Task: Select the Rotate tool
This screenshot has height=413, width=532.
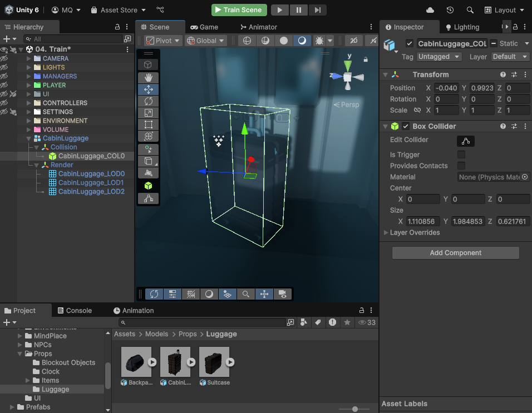Action: tap(148, 101)
